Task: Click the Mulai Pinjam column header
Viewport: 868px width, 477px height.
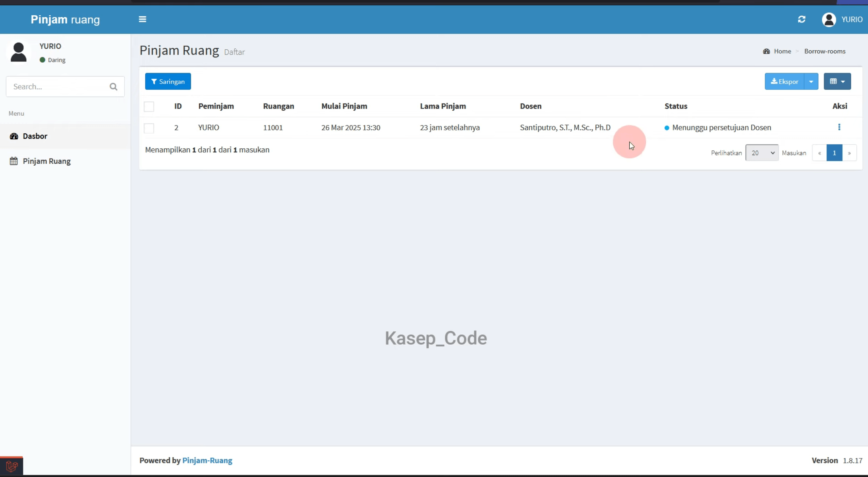Action: coord(344,106)
